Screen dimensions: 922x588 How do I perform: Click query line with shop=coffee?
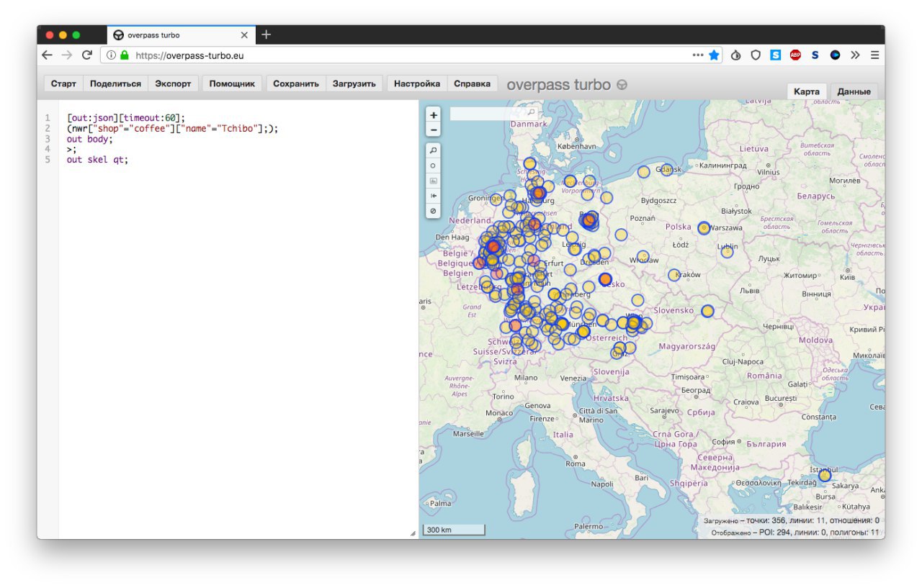click(x=172, y=128)
